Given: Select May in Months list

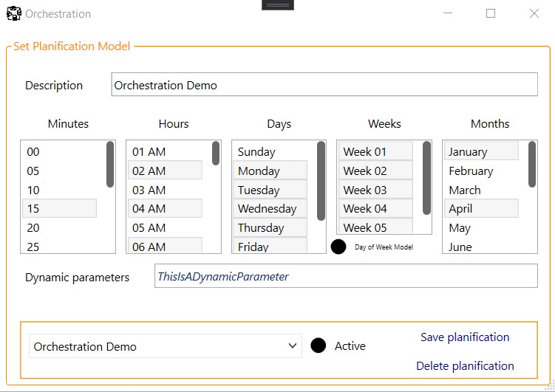Looking at the screenshot, I should pos(481,227).
